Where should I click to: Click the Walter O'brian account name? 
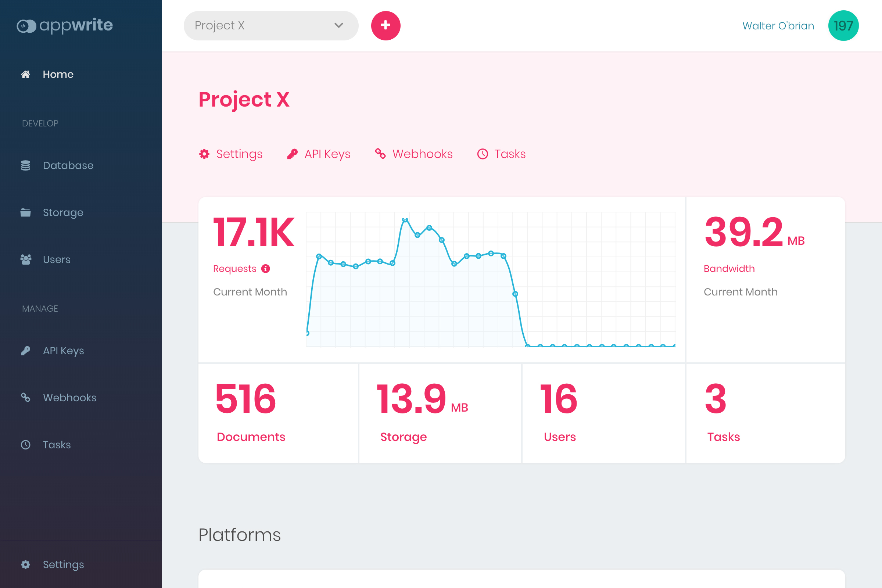tap(778, 25)
